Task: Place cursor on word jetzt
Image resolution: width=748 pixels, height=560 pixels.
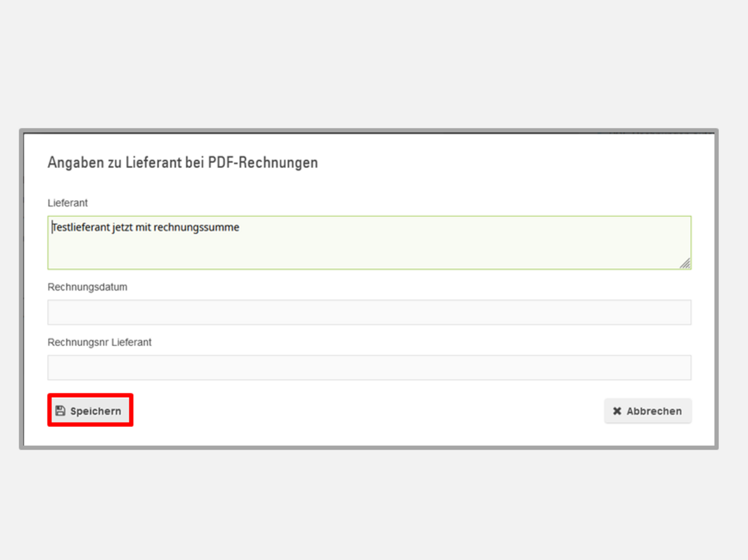Action: click(x=123, y=227)
